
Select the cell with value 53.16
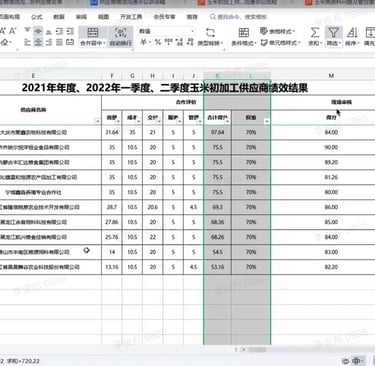click(x=217, y=267)
